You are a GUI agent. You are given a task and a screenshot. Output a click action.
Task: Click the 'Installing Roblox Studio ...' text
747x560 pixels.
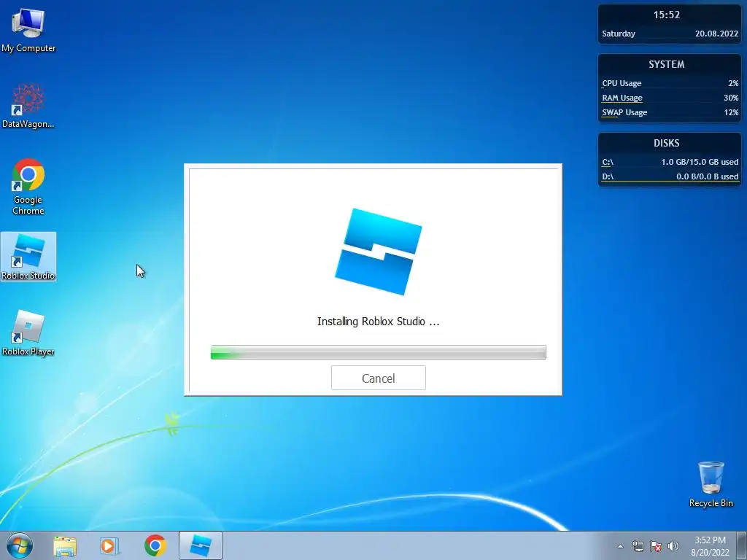[379, 322]
